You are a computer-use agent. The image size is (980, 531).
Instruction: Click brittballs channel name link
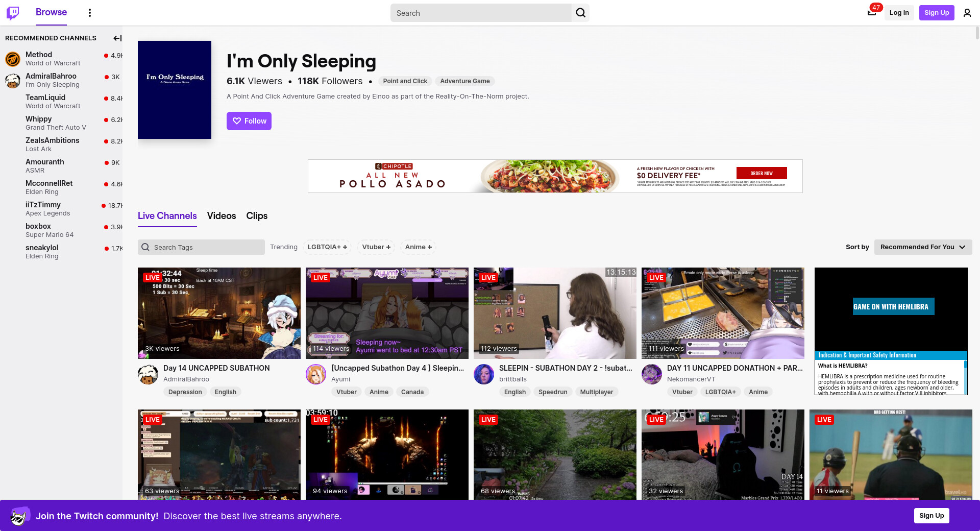coord(513,379)
